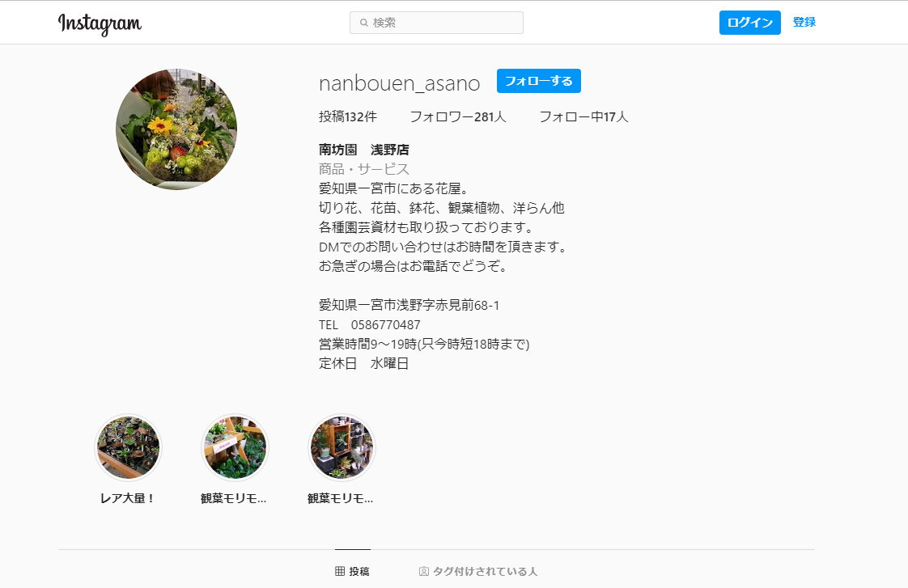Open the second 観葉モリモ… highlight circle
The width and height of the screenshot is (908, 588).
235,447
